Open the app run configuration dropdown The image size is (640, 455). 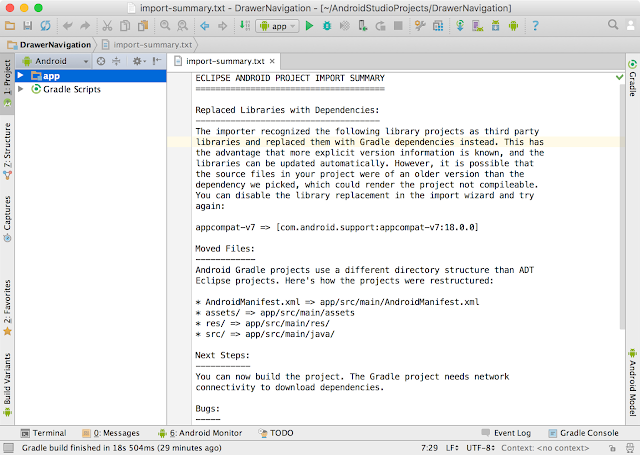click(x=278, y=26)
